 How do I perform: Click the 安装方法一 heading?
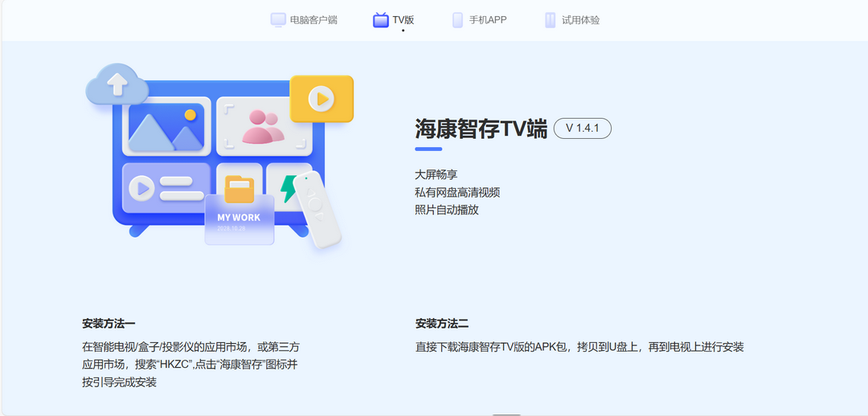(108, 324)
